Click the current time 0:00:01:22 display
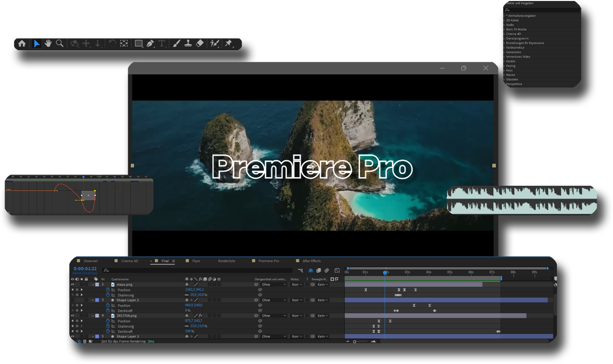 click(x=85, y=268)
